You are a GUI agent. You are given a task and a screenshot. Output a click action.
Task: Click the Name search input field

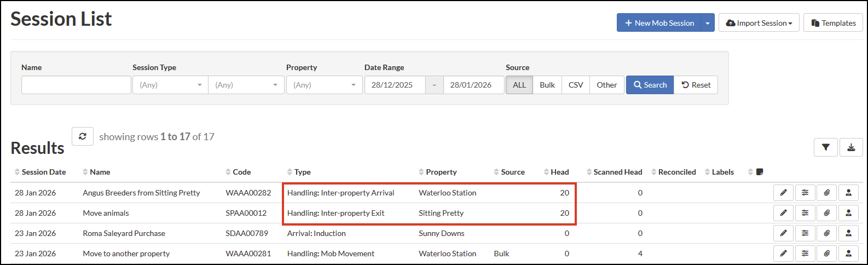click(x=76, y=85)
